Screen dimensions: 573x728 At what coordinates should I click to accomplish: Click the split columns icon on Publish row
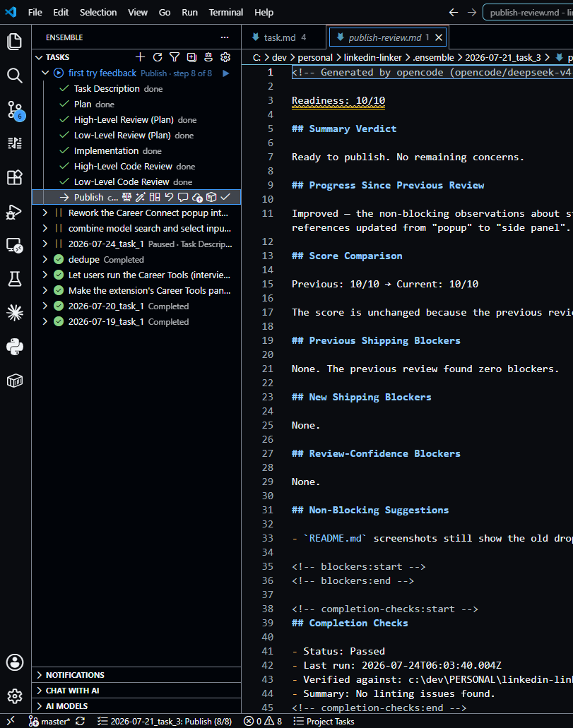(x=155, y=197)
